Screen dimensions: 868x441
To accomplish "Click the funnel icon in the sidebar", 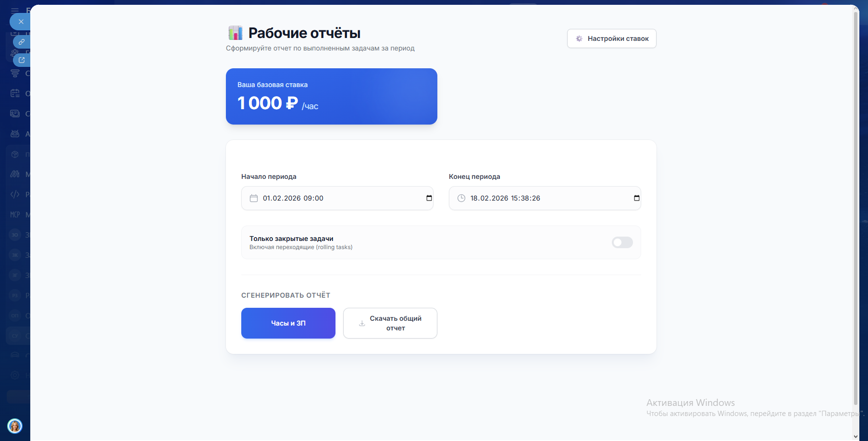I will coord(15,74).
